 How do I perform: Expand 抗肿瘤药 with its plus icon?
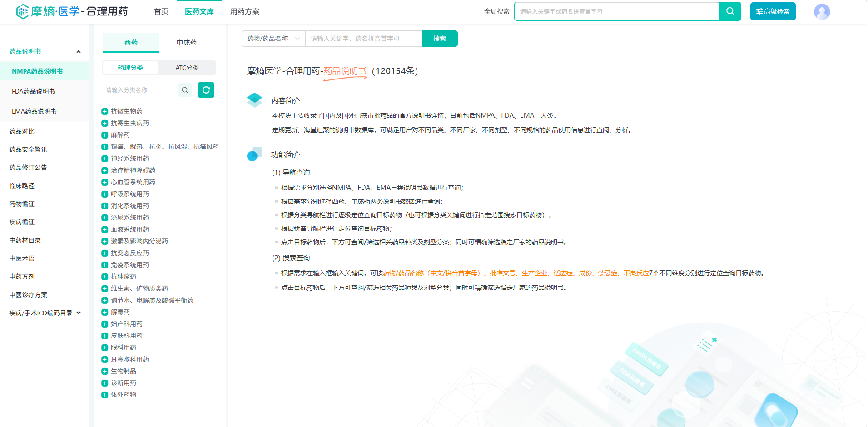(104, 277)
